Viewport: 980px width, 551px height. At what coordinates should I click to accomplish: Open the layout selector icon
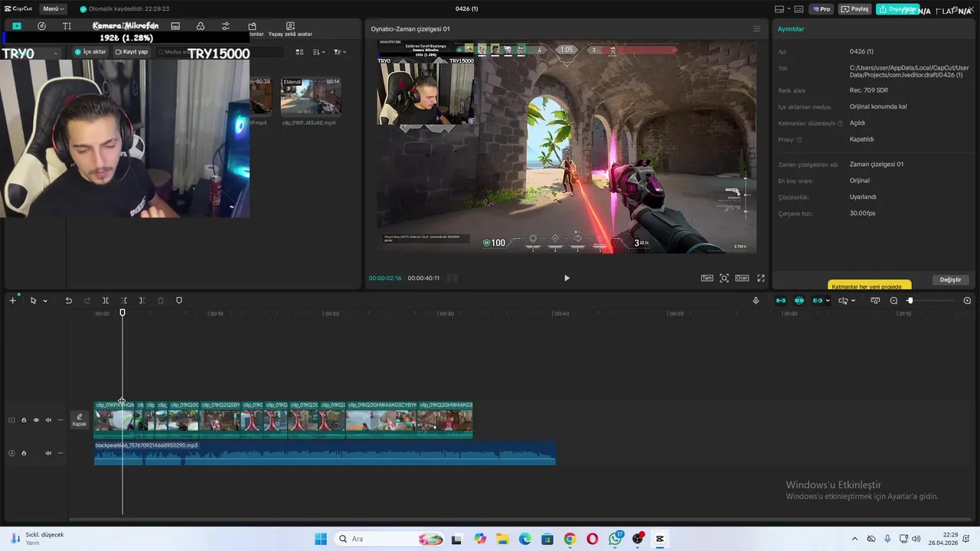[x=779, y=9]
